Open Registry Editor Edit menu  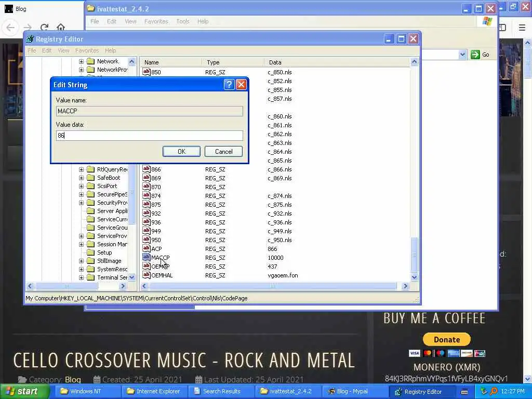pyautogui.click(x=47, y=50)
